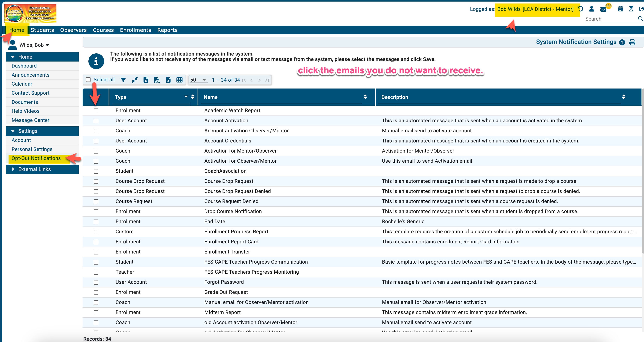Open Contact Support link

(x=30, y=93)
